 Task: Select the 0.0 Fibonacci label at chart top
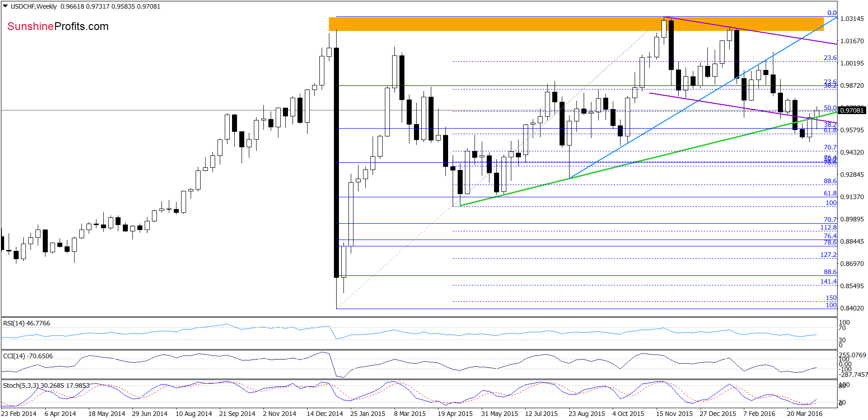pyautogui.click(x=832, y=13)
